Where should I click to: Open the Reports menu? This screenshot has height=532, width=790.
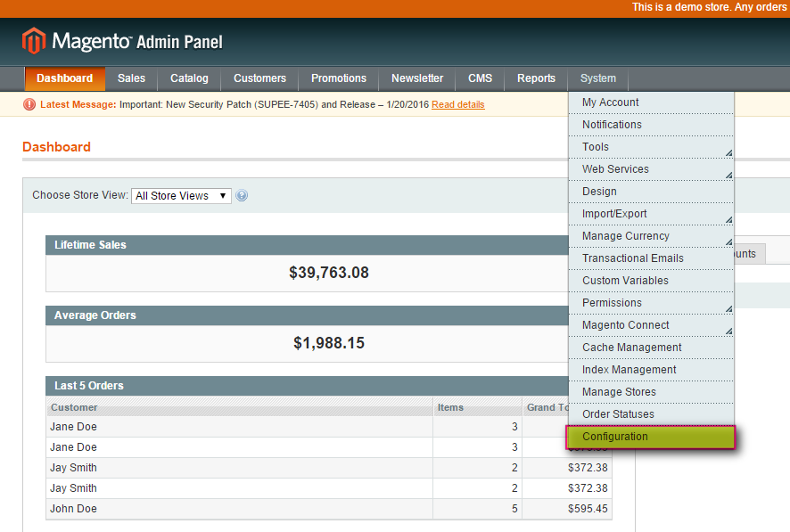click(x=536, y=78)
